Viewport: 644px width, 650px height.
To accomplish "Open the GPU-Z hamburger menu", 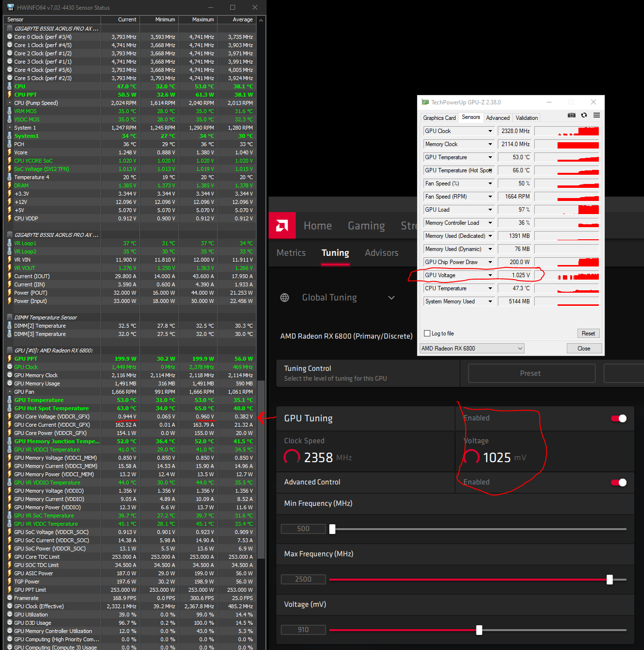I will (x=596, y=115).
